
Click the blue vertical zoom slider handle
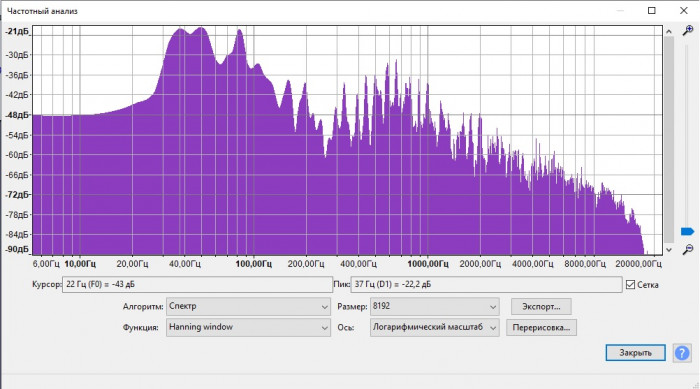point(688,231)
